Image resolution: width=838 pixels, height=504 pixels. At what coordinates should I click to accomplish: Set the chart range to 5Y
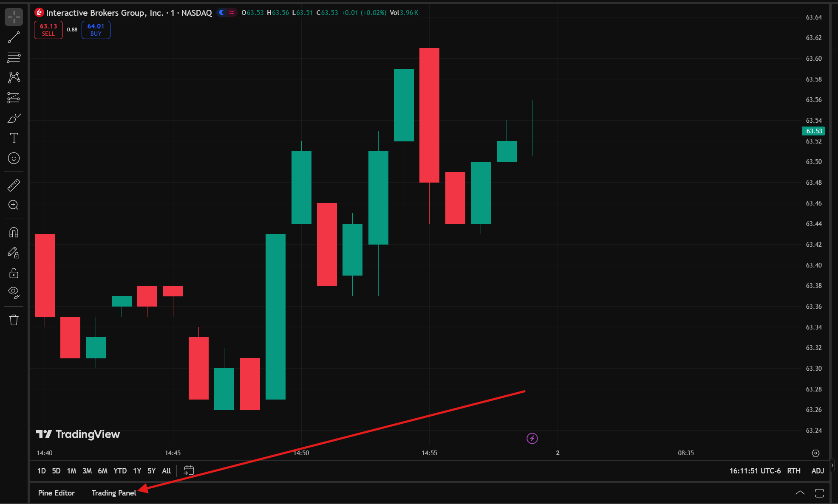pos(152,471)
